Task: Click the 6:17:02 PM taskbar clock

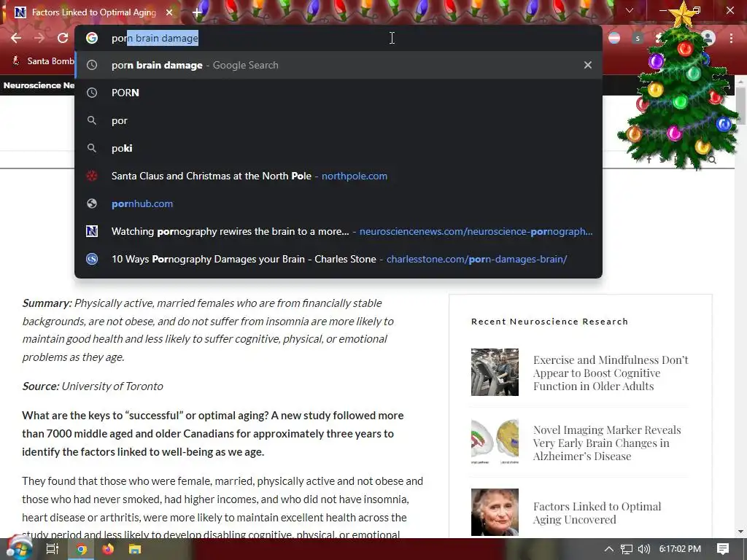Action: [x=680, y=549]
